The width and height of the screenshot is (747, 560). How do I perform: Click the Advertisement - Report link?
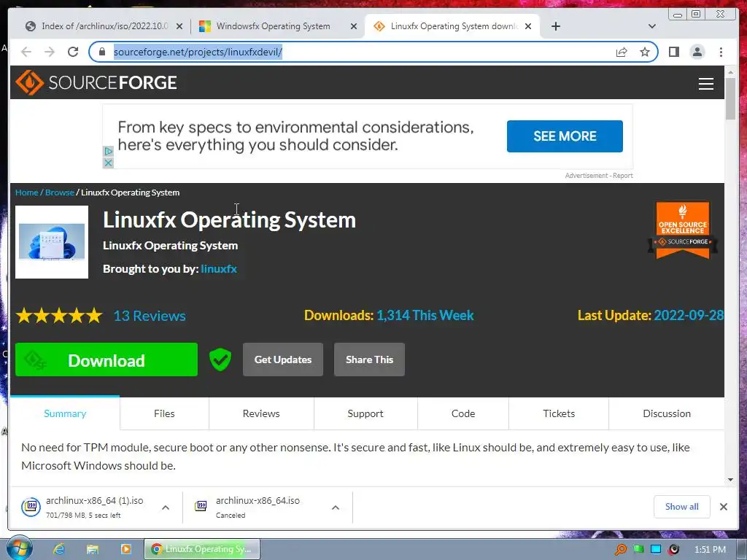coord(599,176)
